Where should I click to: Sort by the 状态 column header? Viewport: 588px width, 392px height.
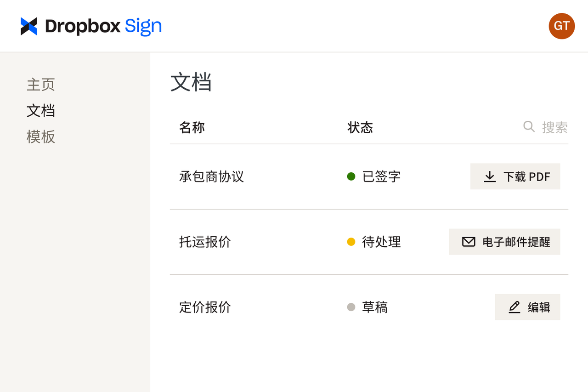[360, 127]
